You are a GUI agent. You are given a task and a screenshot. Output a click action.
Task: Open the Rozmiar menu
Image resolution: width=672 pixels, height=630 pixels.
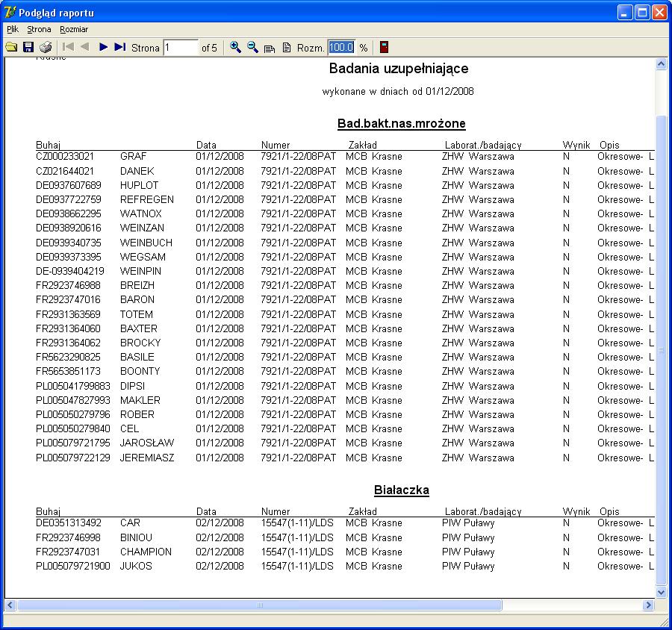point(74,29)
